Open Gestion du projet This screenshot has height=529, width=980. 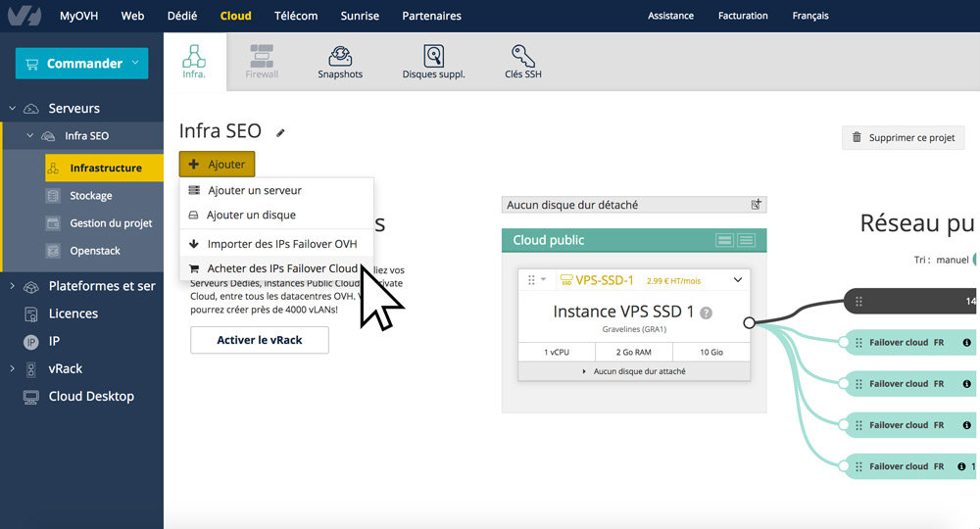click(x=111, y=223)
